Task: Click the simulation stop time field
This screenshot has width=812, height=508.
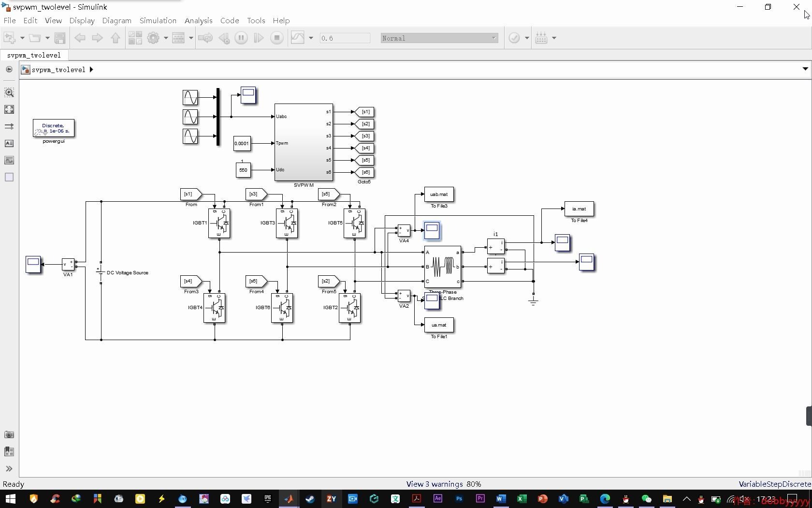Action: [344, 38]
